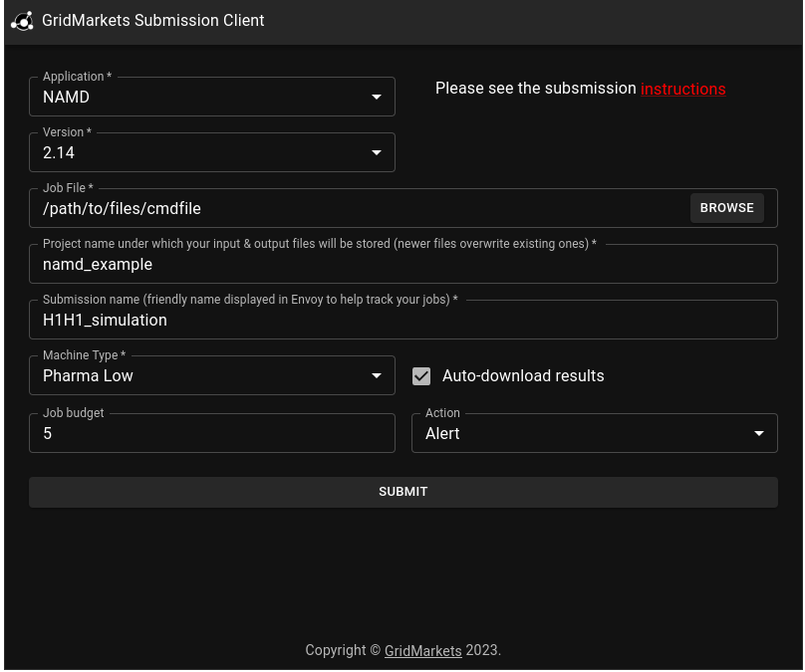Open the Version dropdown showing 2.14
The width and height of the screenshot is (805, 672).
tap(212, 153)
